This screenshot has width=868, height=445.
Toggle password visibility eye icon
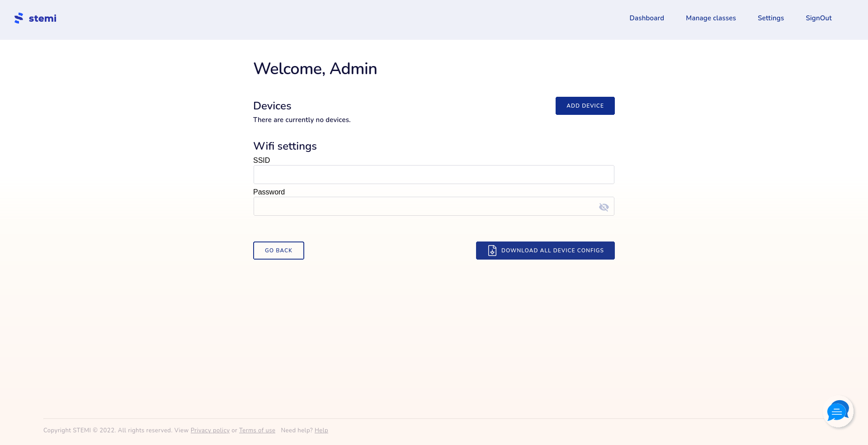[604, 207]
